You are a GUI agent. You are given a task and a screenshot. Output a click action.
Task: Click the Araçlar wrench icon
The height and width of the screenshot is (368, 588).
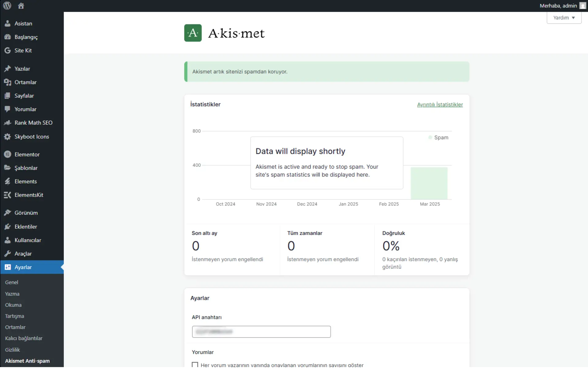[8, 254]
